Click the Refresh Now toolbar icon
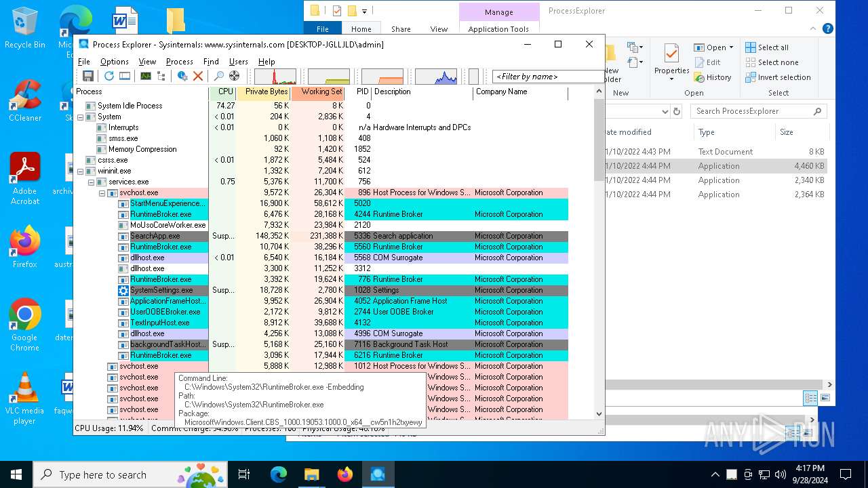The image size is (868, 488). [108, 76]
